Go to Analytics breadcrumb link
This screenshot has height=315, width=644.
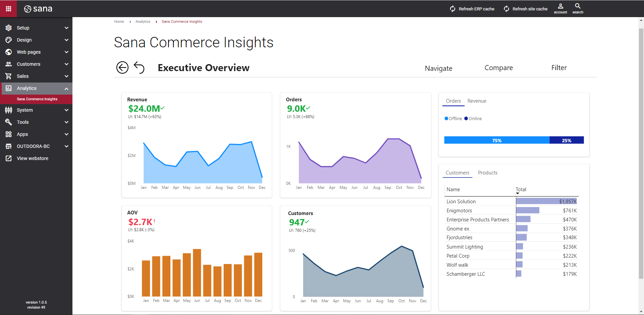point(143,21)
